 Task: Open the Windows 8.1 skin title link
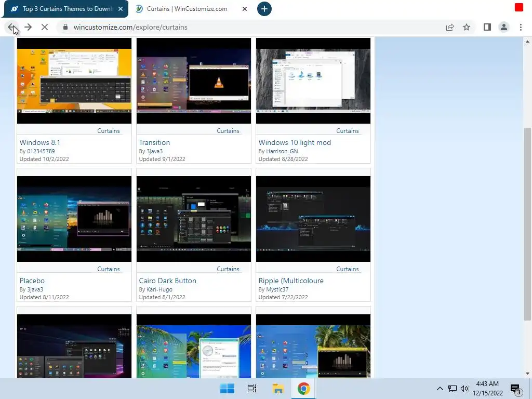tap(39, 142)
